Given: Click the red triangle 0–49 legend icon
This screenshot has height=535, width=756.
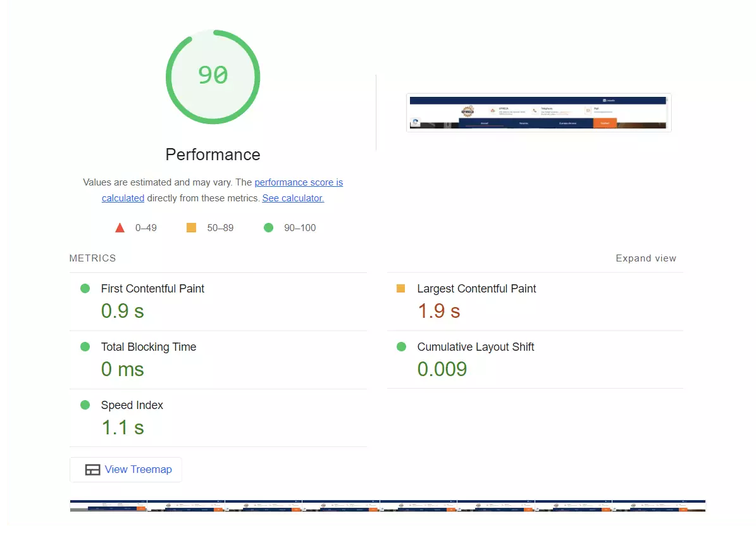Looking at the screenshot, I should coord(120,228).
